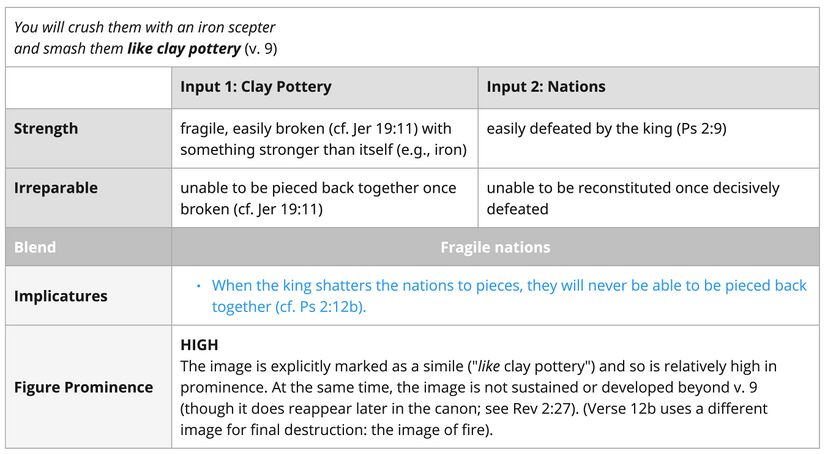825x454 pixels.
Task: Click the "fragile, easily broken" clay pottery cell
Action: tap(316, 138)
